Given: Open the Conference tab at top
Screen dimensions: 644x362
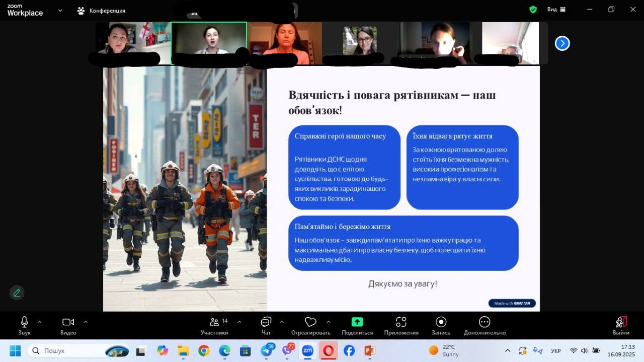Looking at the screenshot, I should (101, 10).
